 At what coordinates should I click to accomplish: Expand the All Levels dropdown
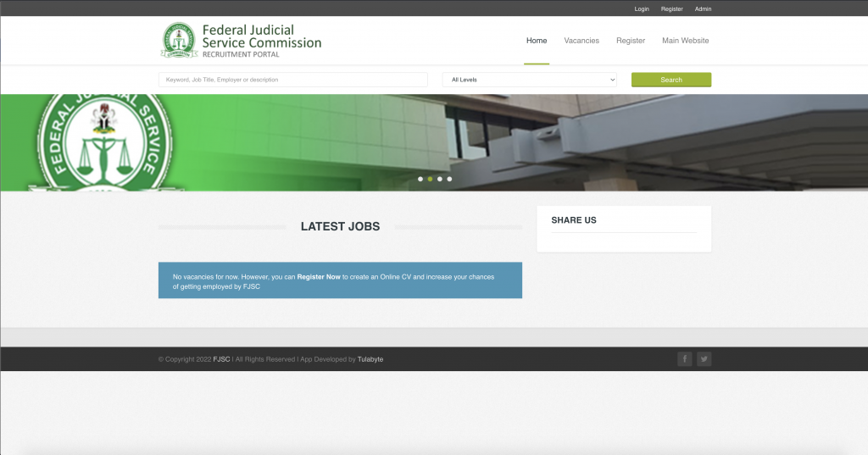[530, 80]
